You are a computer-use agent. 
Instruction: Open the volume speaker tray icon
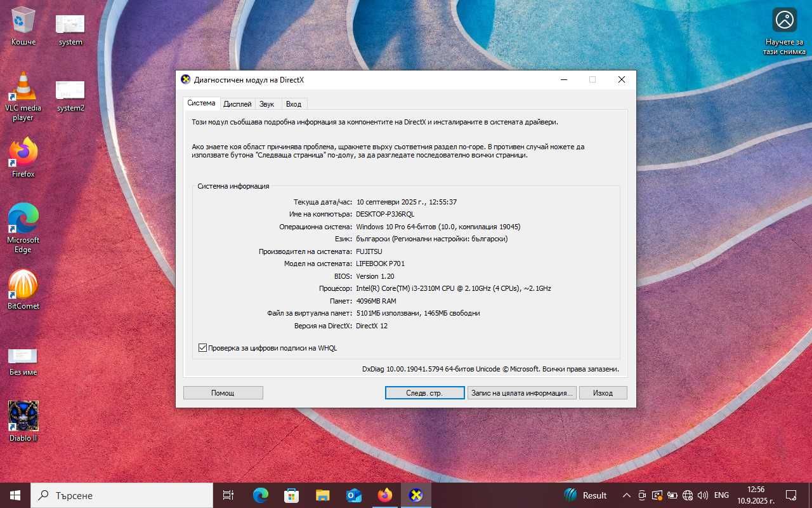click(x=702, y=495)
